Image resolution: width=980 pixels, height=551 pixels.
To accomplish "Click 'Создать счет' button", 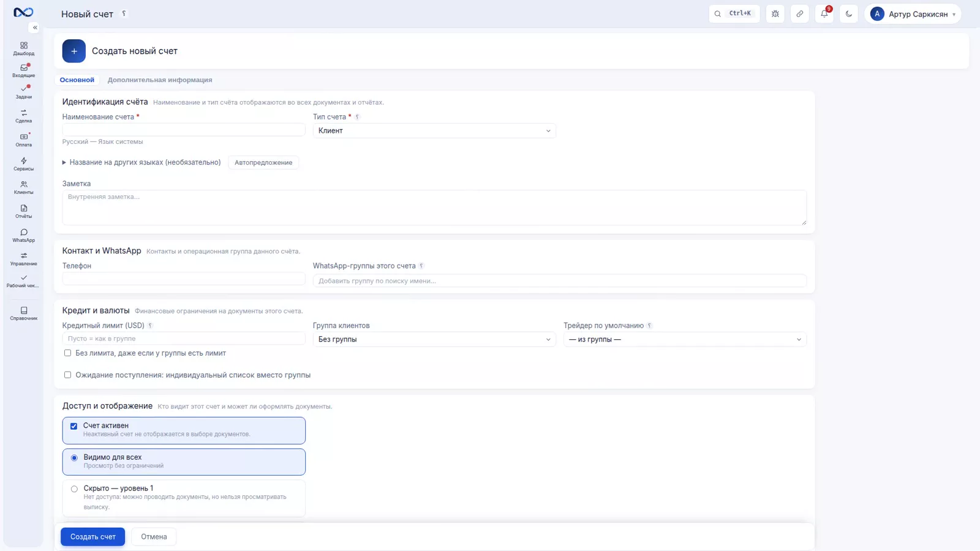I will [x=92, y=537].
